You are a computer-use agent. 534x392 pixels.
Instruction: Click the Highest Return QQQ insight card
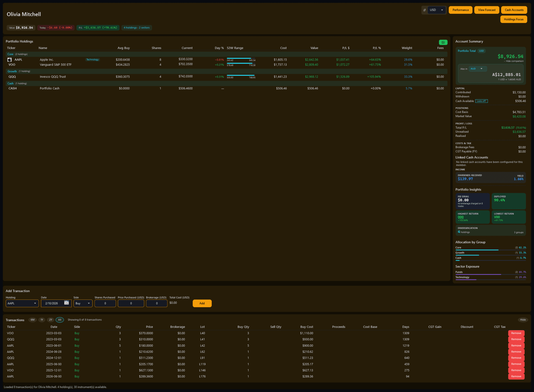coord(472,217)
